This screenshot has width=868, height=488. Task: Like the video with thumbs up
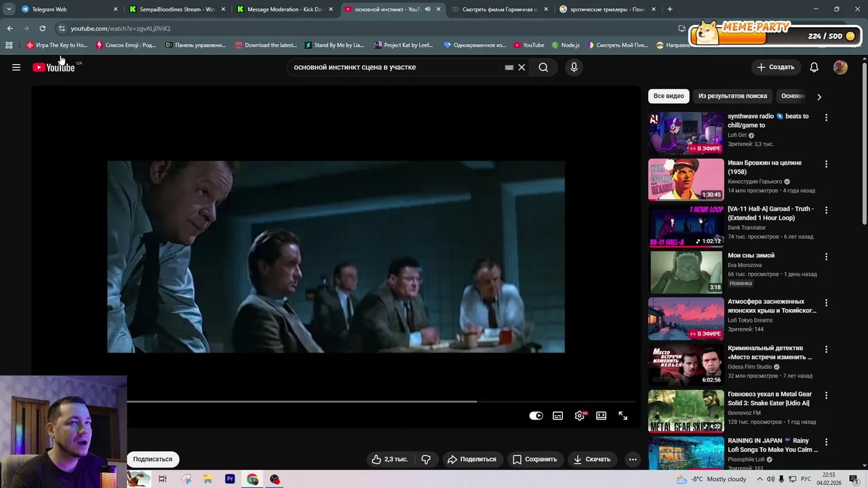[x=390, y=459]
